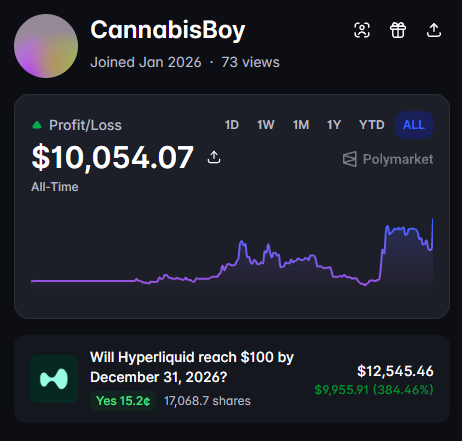Click the $9,955.91 (384.46%) gain
The height and width of the screenshot is (441, 462).
click(374, 389)
